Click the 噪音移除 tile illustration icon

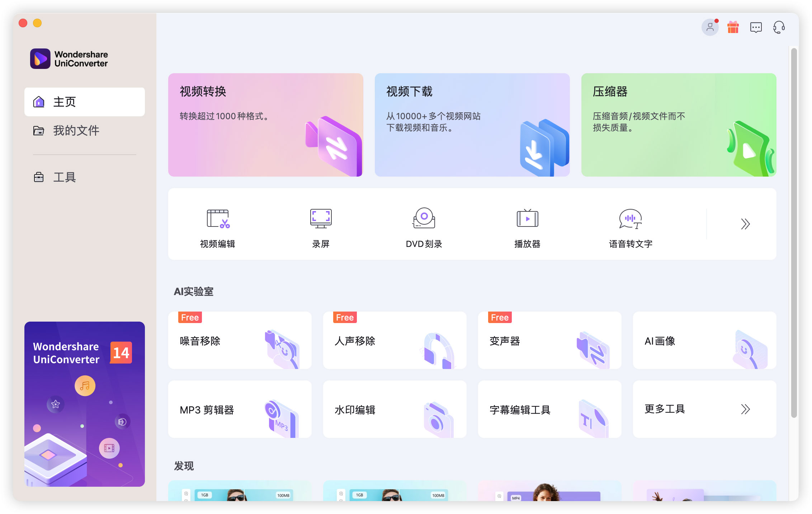[x=282, y=349]
